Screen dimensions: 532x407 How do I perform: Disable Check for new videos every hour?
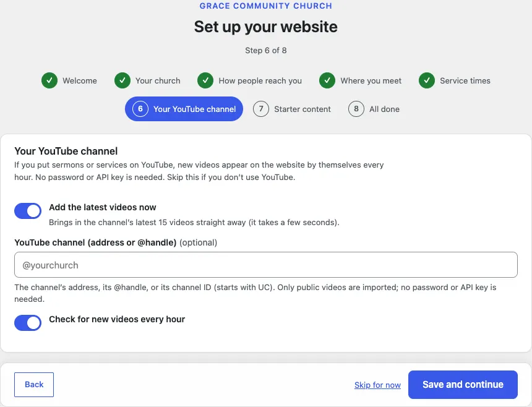tap(28, 322)
